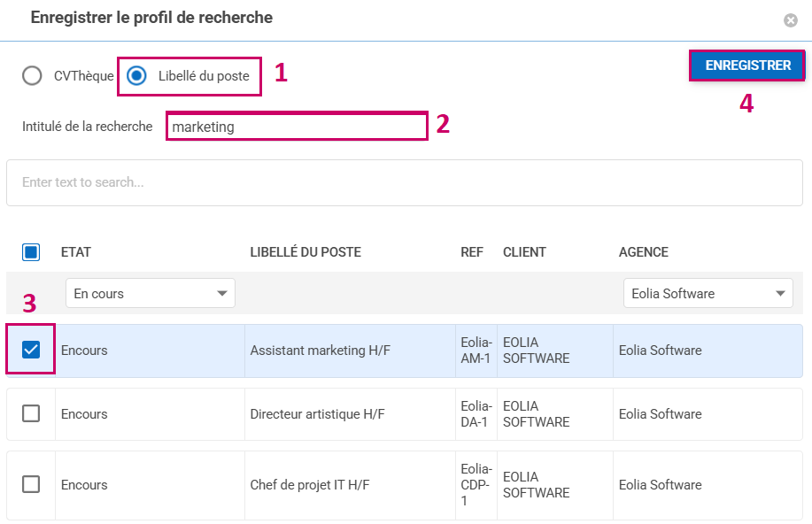Click the CLIENT column header
812x524 pixels.
(x=524, y=252)
